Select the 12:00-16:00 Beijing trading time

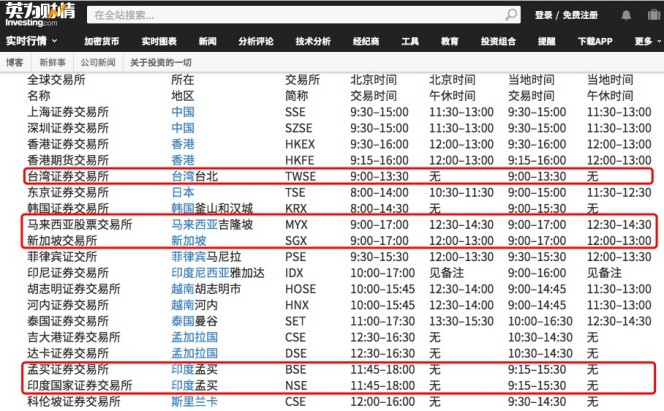coord(382,401)
